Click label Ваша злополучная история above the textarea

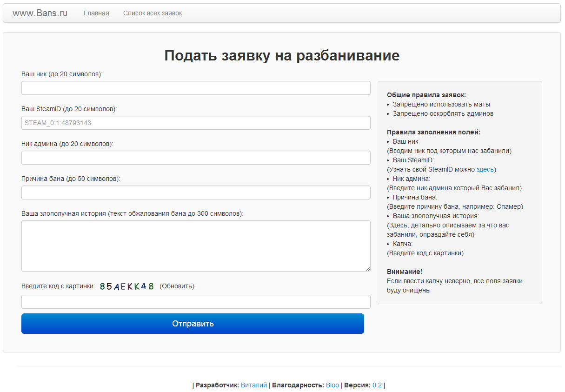point(133,213)
